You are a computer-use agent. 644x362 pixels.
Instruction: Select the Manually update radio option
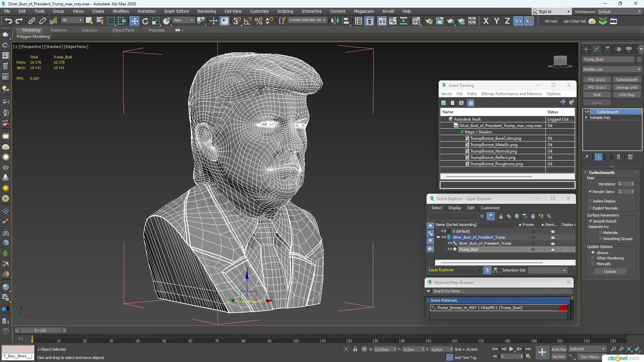[593, 264]
